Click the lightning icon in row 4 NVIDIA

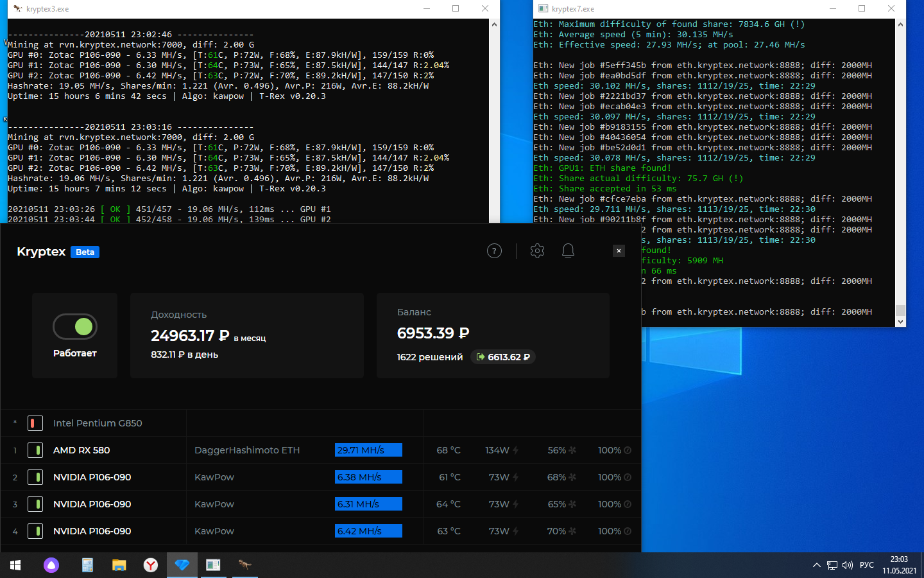pyautogui.click(x=516, y=531)
